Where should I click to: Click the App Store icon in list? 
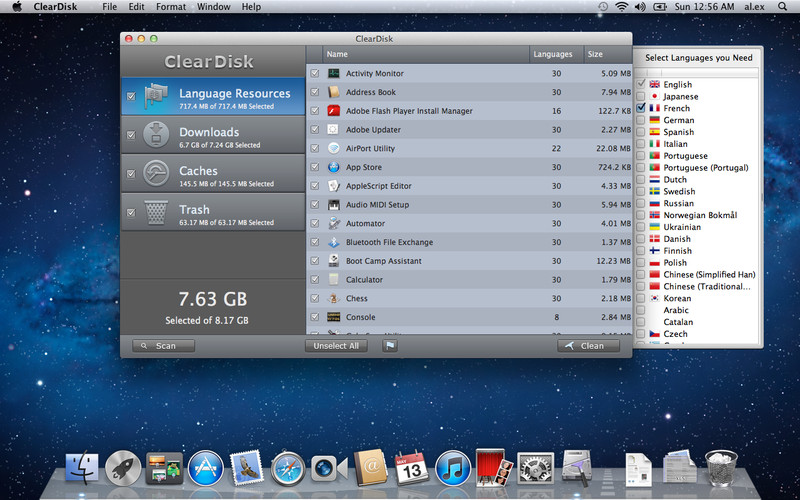pyautogui.click(x=334, y=167)
